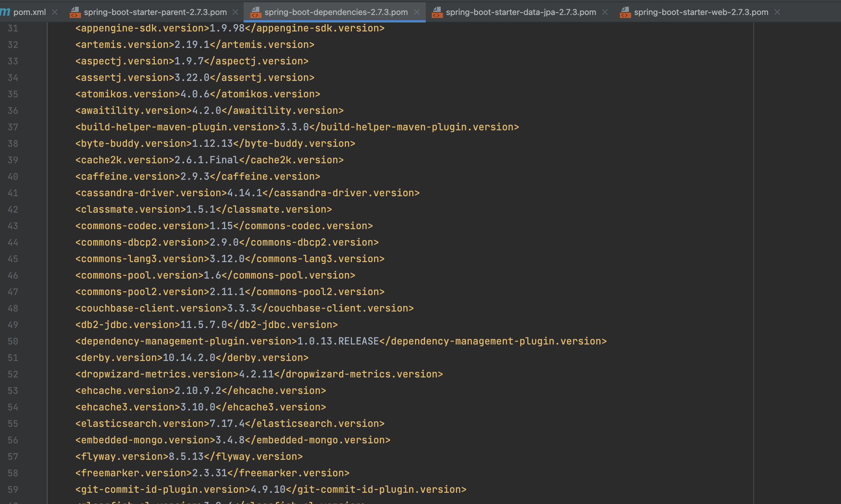
Task: Switch to the pom.xml tab
Action: [29, 12]
